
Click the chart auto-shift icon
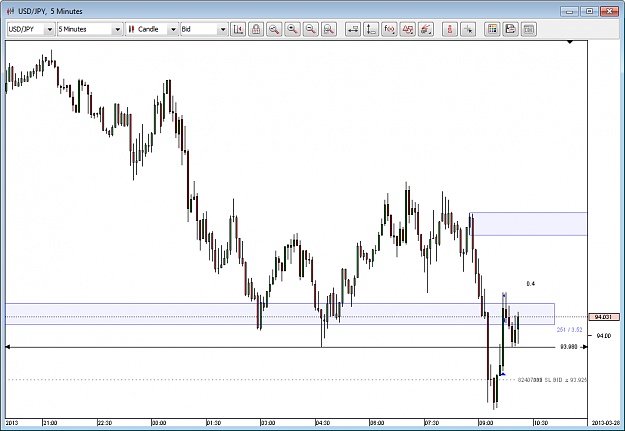point(238,29)
